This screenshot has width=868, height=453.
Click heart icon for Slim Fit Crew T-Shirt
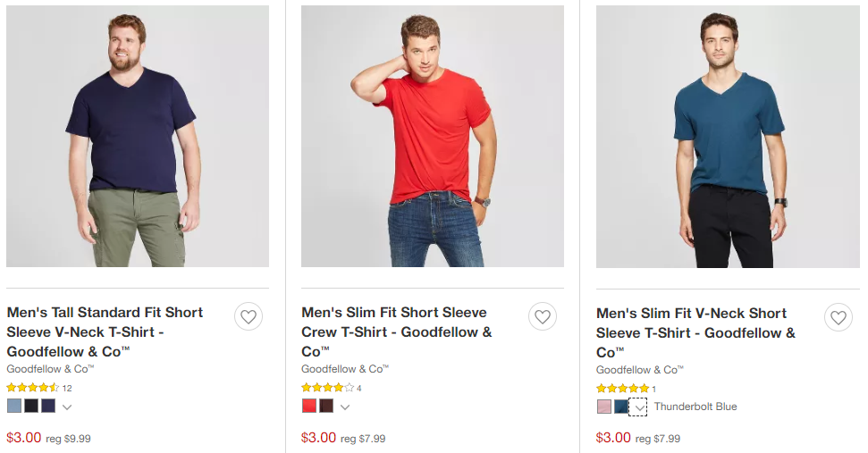(x=543, y=316)
